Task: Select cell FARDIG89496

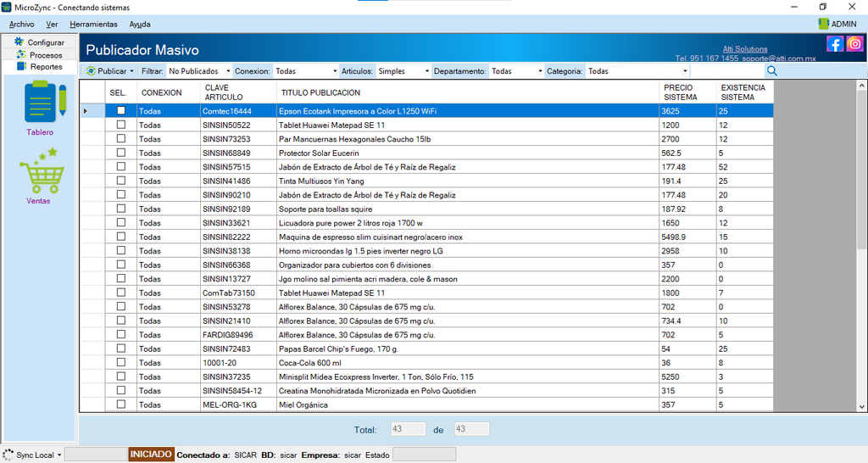Action: [x=238, y=334]
